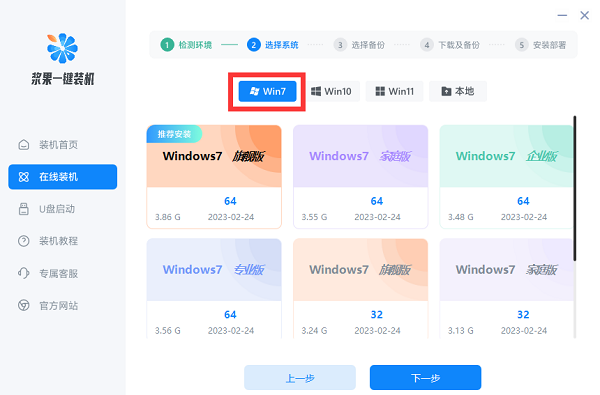This screenshot has height=395, width=600.
Task: Select Windows7 家庭版 32-bit card
Action: (x=507, y=288)
